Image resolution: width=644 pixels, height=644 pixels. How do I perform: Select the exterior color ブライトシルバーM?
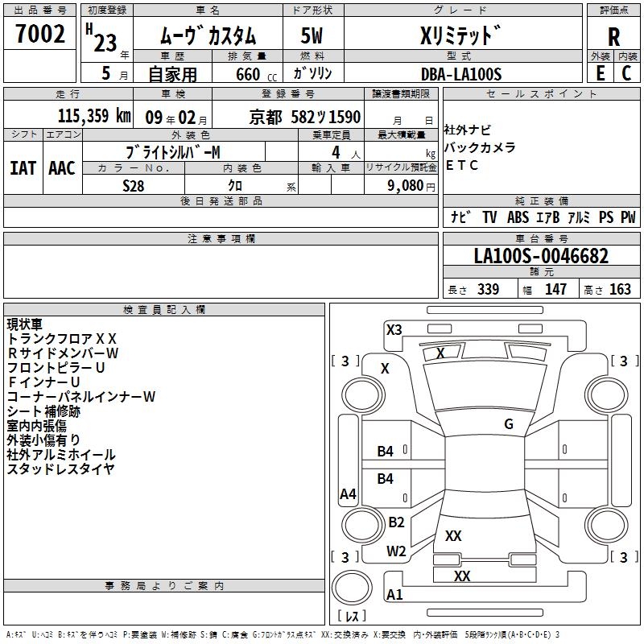coord(173,152)
